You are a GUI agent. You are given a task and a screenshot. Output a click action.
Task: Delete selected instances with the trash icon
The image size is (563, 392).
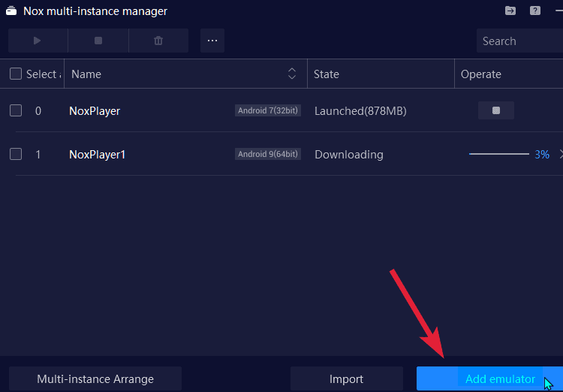click(x=158, y=41)
